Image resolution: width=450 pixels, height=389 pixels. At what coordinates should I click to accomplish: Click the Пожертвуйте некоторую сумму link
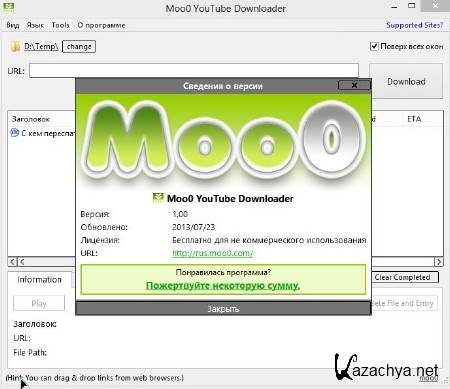(223, 286)
